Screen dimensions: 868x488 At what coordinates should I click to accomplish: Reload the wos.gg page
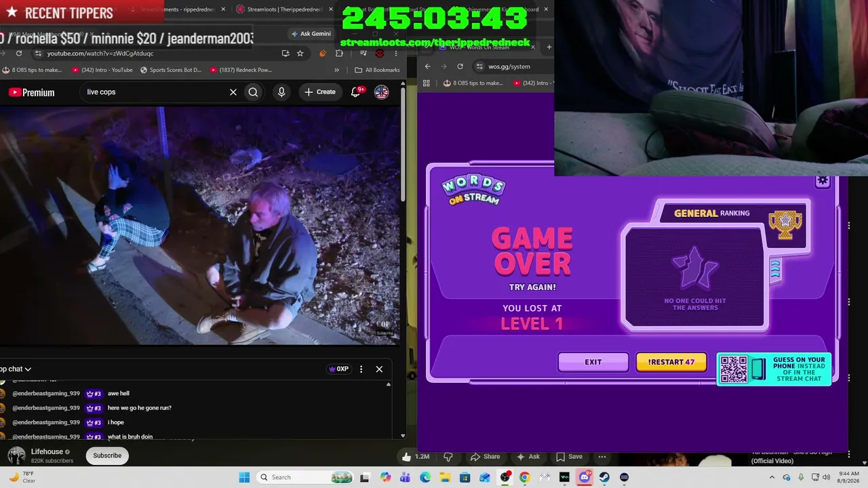pos(460,66)
